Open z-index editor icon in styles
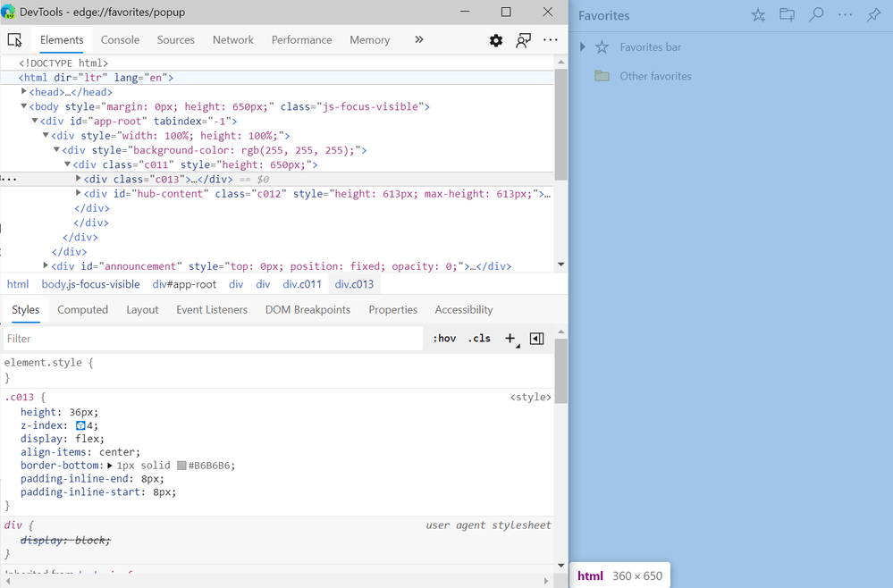 pyautogui.click(x=80, y=425)
